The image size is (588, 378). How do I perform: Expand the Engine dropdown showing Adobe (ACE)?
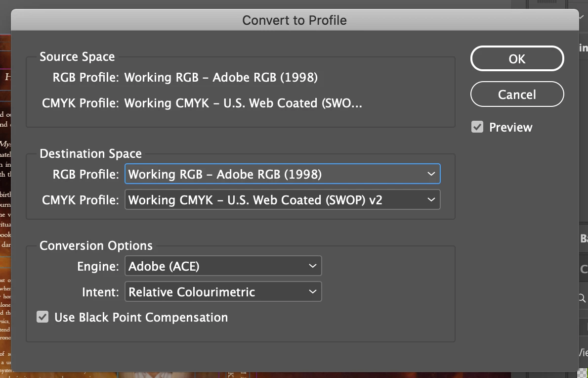[x=223, y=266]
